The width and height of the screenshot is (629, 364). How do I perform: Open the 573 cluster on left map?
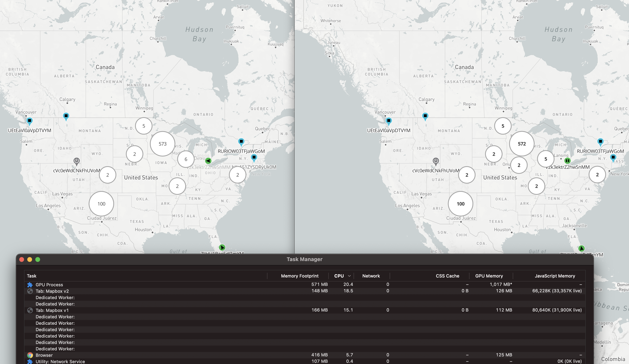coord(163,144)
